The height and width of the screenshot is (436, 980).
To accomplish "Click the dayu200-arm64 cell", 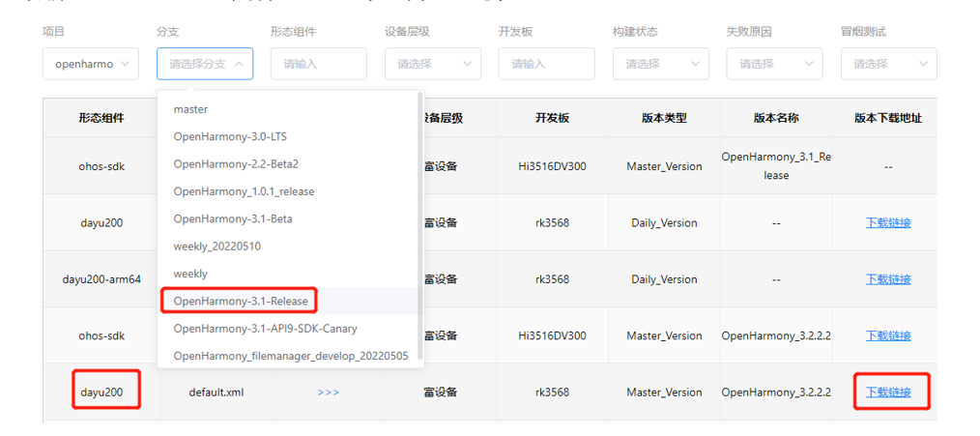I will coord(101,279).
